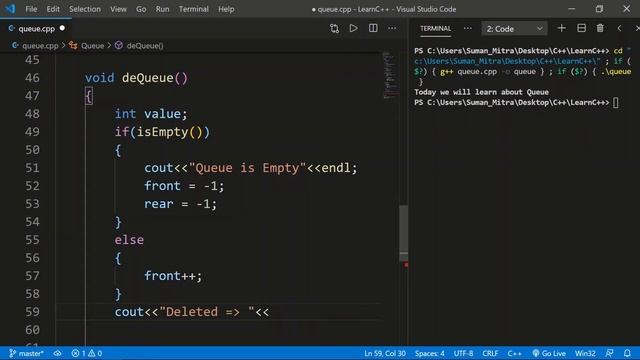This screenshot has height=360, width=640.
Task: Click the editor vertical scrollbar thumb
Action: coord(403,233)
